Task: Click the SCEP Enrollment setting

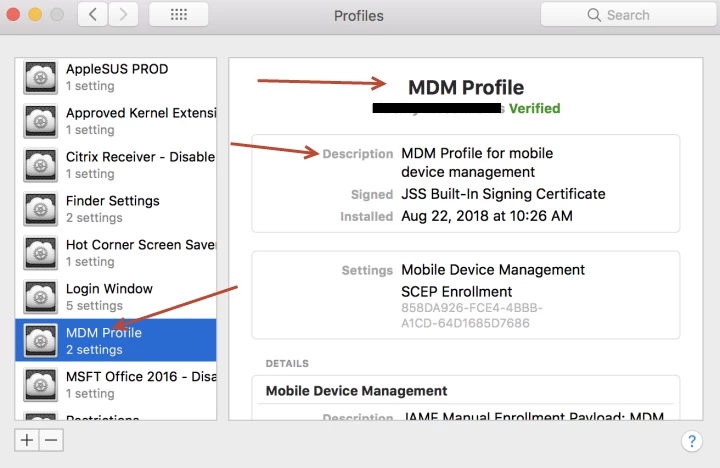Action: coord(456,292)
